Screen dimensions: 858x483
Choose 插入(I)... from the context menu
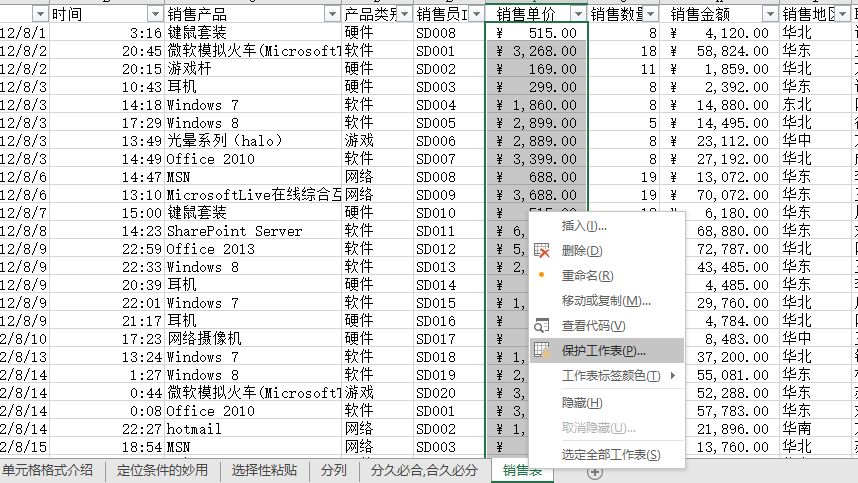click(607, 225)
